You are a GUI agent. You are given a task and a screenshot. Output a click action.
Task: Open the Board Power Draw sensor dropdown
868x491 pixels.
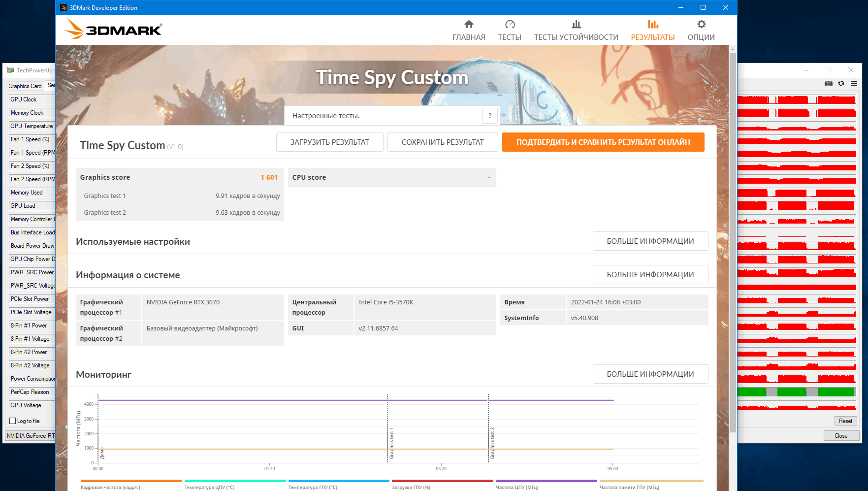(32, 246)
